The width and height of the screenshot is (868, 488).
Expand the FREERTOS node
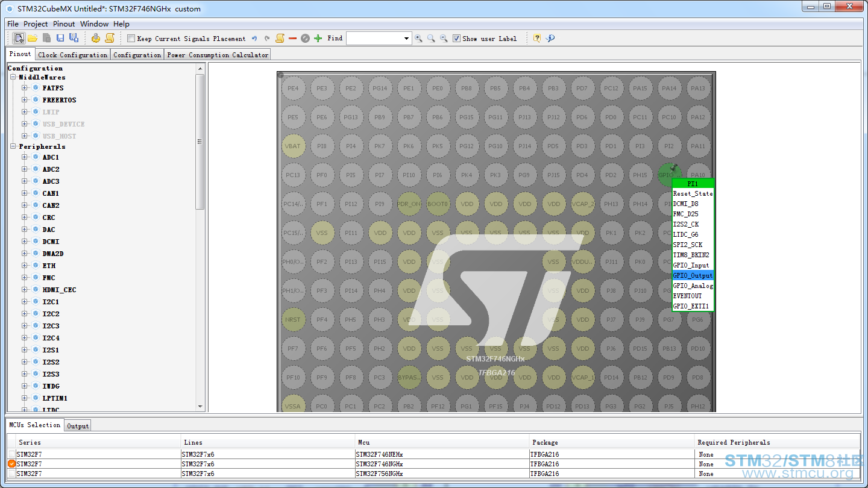25,100
